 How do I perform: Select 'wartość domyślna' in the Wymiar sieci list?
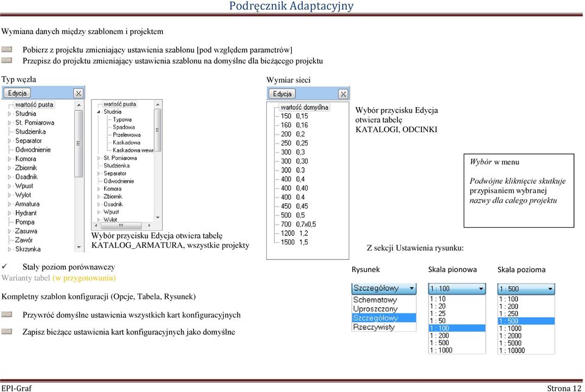(x=305, y=107)
